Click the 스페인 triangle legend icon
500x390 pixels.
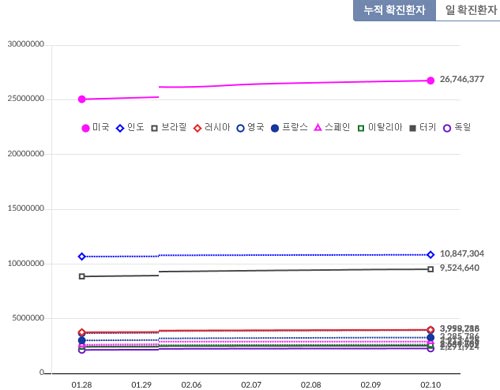318,127
